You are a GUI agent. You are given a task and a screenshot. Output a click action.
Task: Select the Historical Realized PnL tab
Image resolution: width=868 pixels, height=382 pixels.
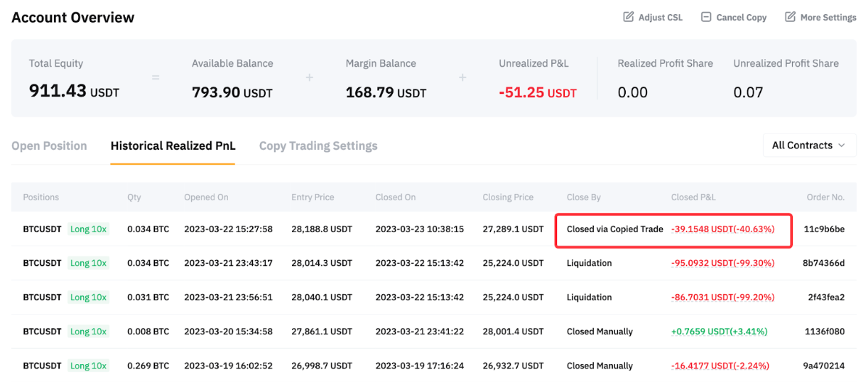pyautogui.click(x=173, y=146)
